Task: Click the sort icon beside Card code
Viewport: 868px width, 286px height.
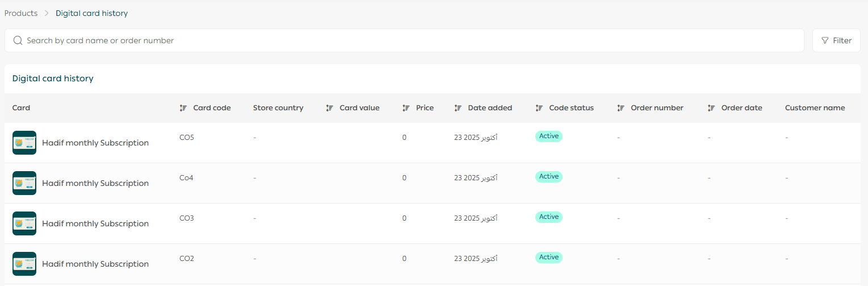Action: click(183, 108)
